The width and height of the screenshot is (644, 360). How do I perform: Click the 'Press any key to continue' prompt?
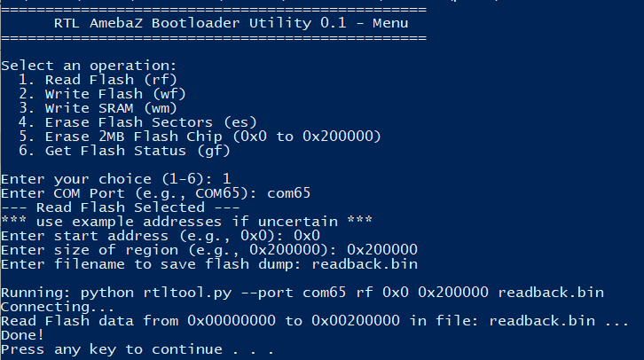coord(137,349)
